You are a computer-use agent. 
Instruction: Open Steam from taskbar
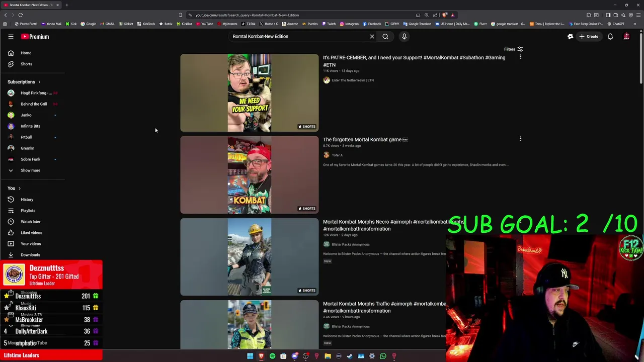click(350, 356)
